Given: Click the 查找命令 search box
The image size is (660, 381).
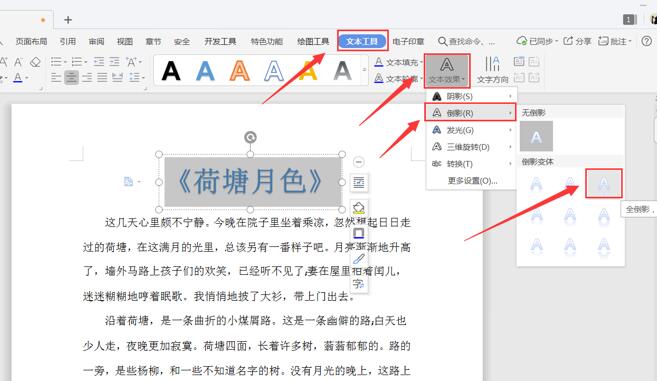Looking at the screenshot, I should pos(467,42).
